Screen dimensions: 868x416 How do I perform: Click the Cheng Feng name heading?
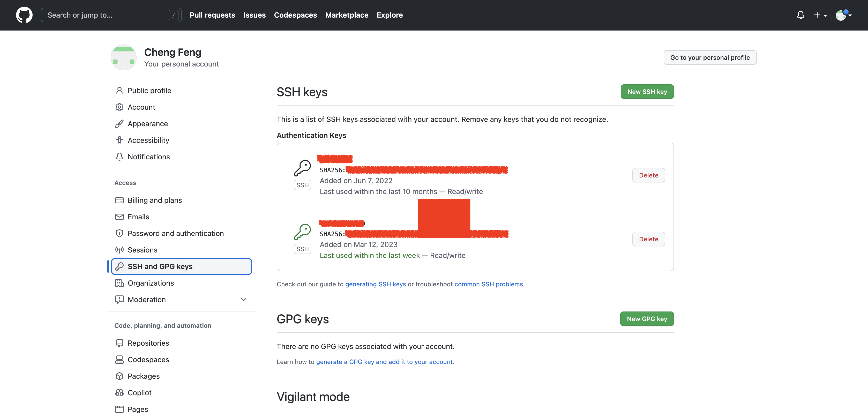173,52
